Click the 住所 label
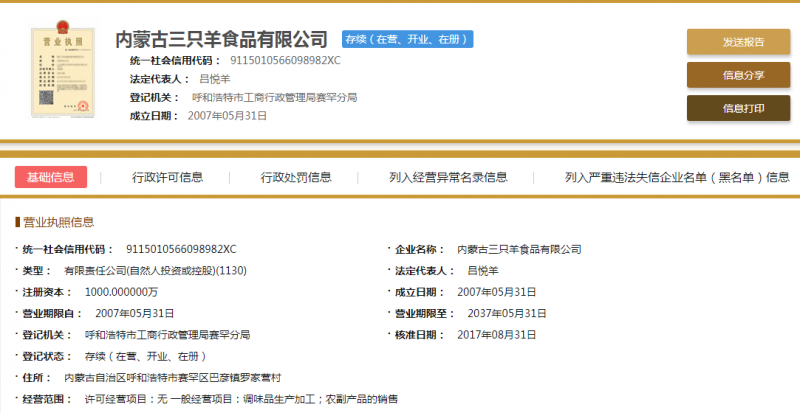The image size is (800, 413). point(36,378)
